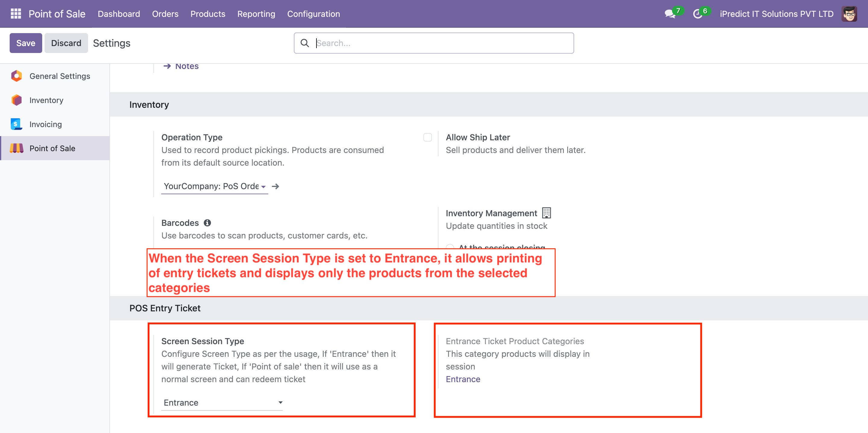Open the Products menu
This screenshot has width=868, height=433.
pyautogui.click(x=208, y=14)
